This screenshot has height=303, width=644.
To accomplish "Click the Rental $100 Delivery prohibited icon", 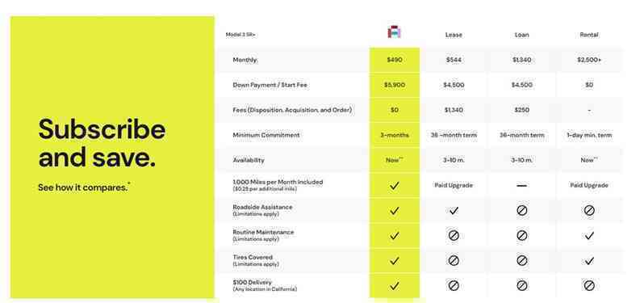I will pos(589,285).
